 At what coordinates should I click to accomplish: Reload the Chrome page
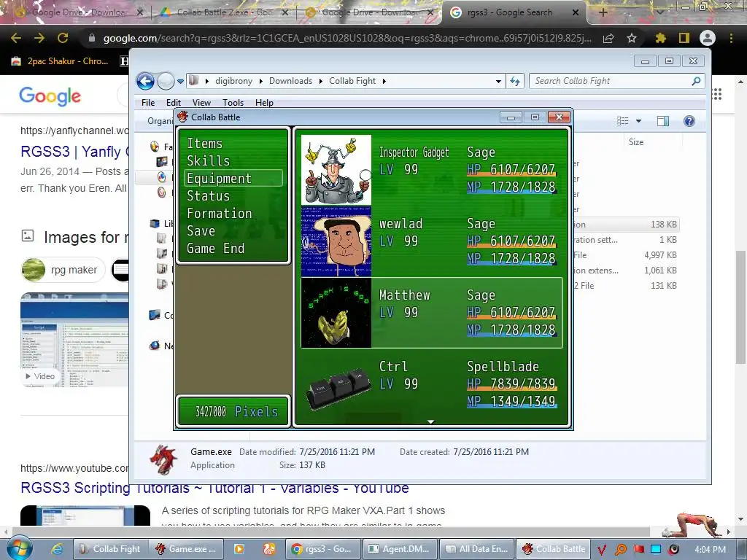(x=63, y=38)
